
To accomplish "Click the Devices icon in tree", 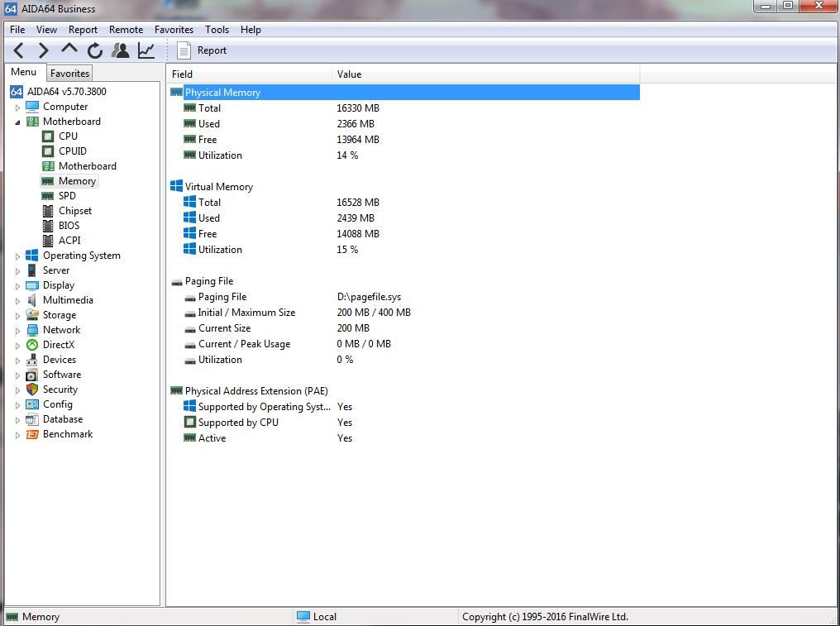I will click(x=32, y=360).
